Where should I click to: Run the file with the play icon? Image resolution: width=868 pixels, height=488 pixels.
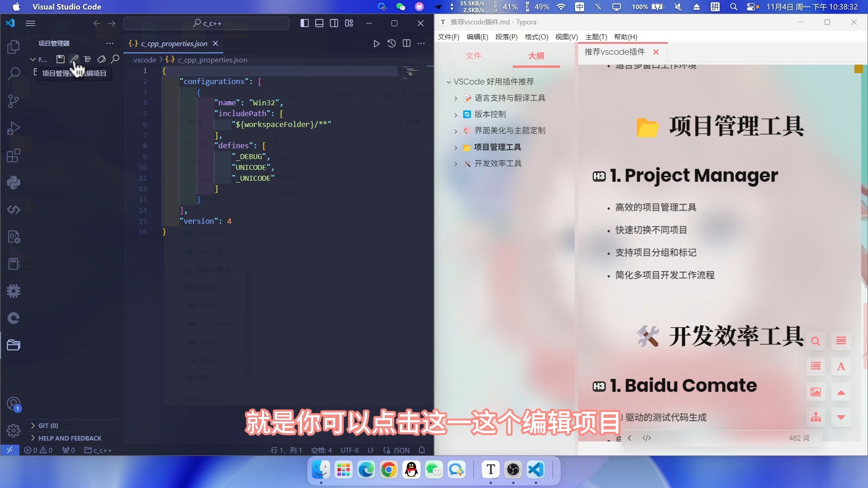point(377,43)
